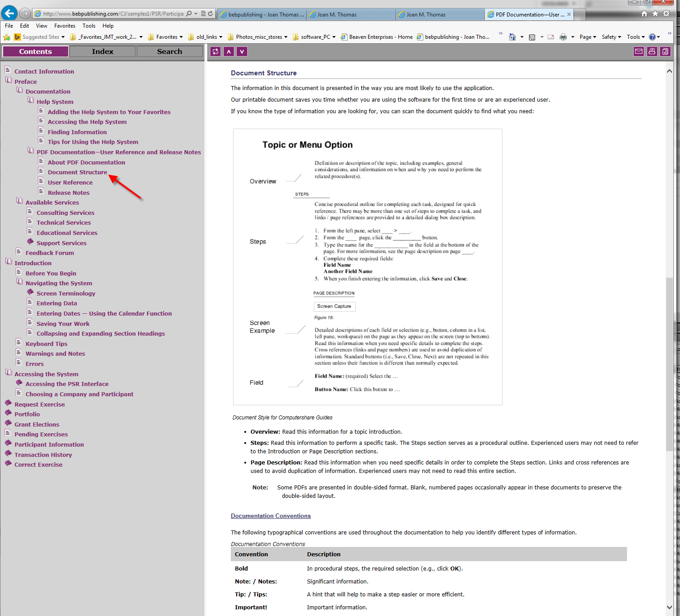The image size is (680, 616).
Task: Go to next topic with down arrow
Action: point(242,52)
